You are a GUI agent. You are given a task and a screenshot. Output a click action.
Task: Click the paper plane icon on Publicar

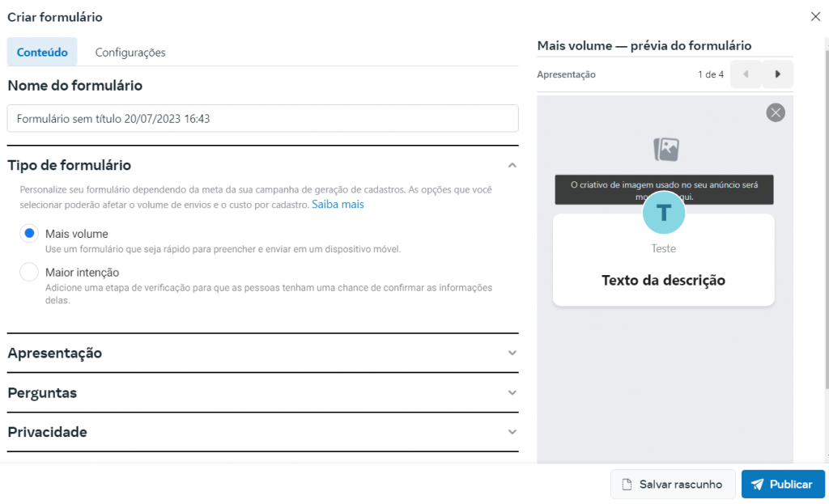pyautogui.click(x=758, y=485)
